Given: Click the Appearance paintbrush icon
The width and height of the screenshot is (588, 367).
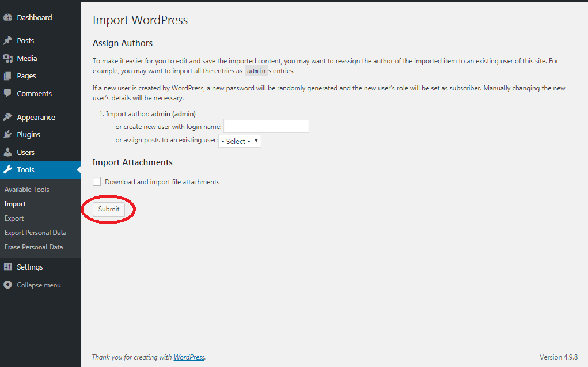Looking at the screenshot, I should pyautogui.click(x=7, y=117).
